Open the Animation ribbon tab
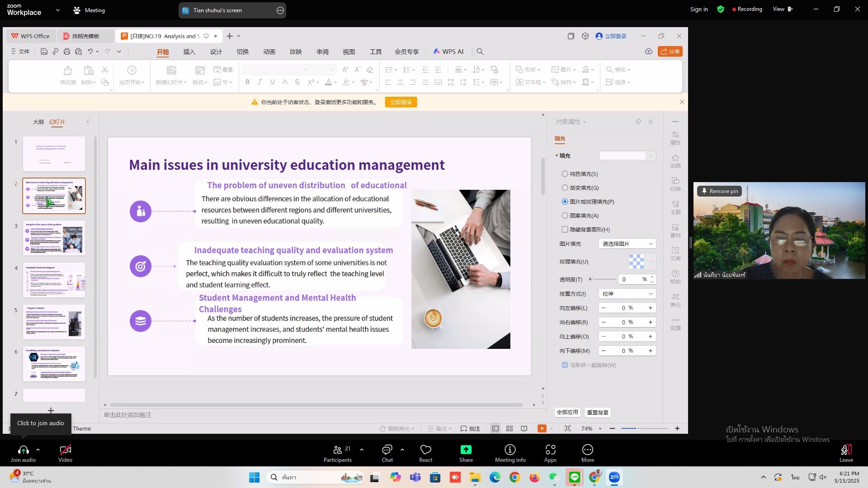The width and height of the screenshot is (868, 488). click(269, 52)
